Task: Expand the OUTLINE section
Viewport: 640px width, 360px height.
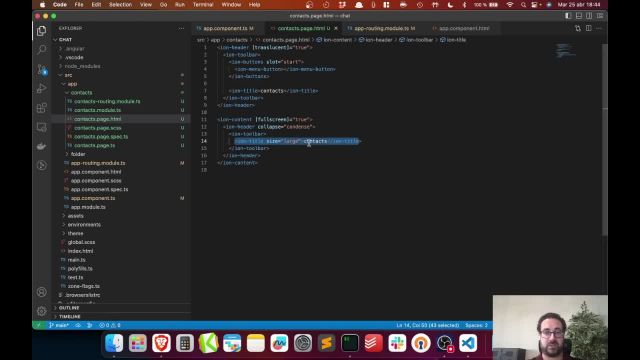Action: 69,308
